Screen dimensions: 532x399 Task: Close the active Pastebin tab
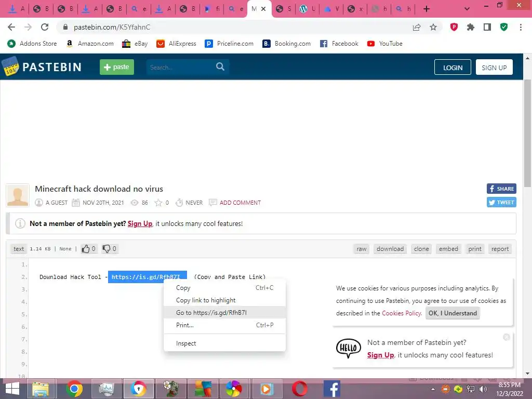(263, 9)
